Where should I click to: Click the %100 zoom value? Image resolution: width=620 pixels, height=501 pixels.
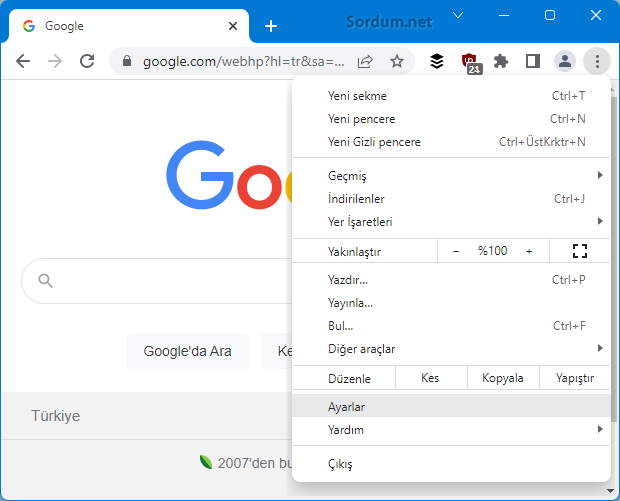tap(492, 251)
